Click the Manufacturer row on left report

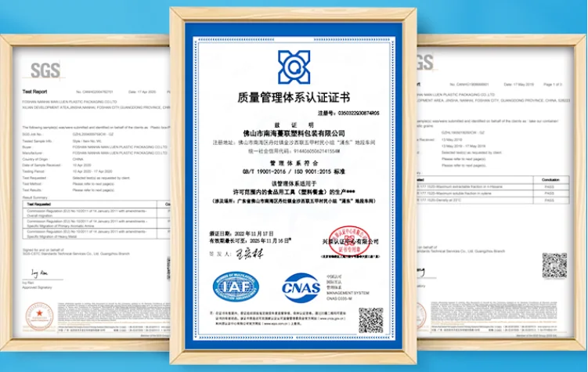95,153
